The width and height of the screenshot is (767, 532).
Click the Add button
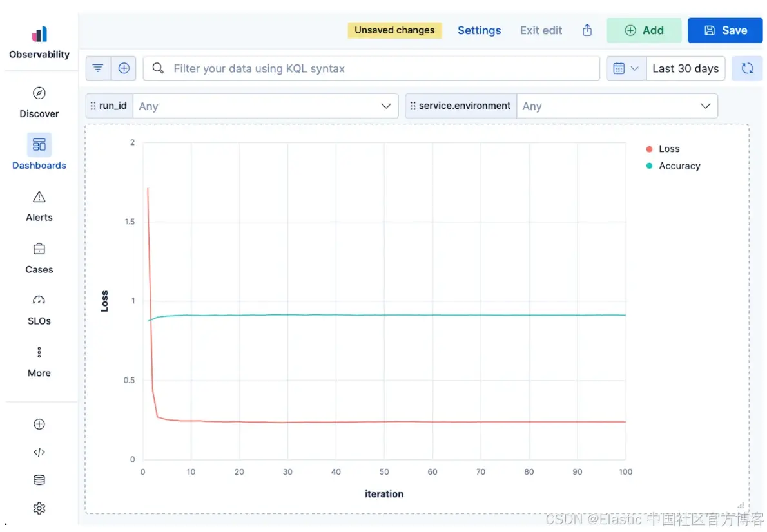point(644,30)
